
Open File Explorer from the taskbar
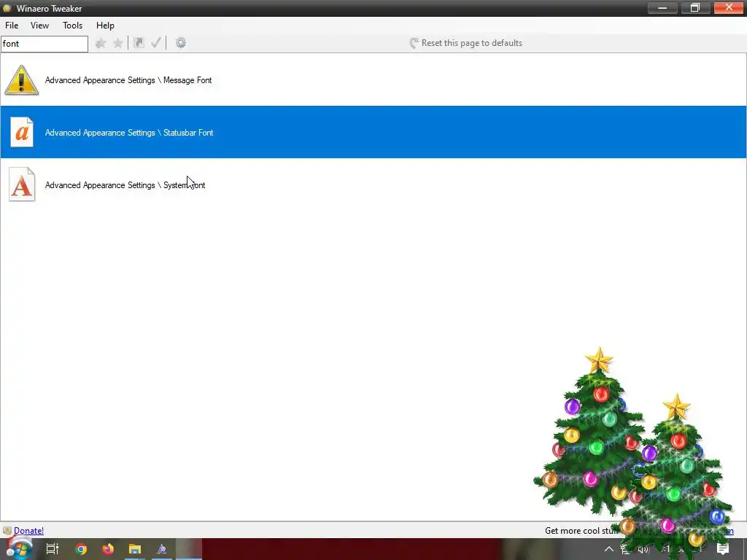click(x=135, y=549)
